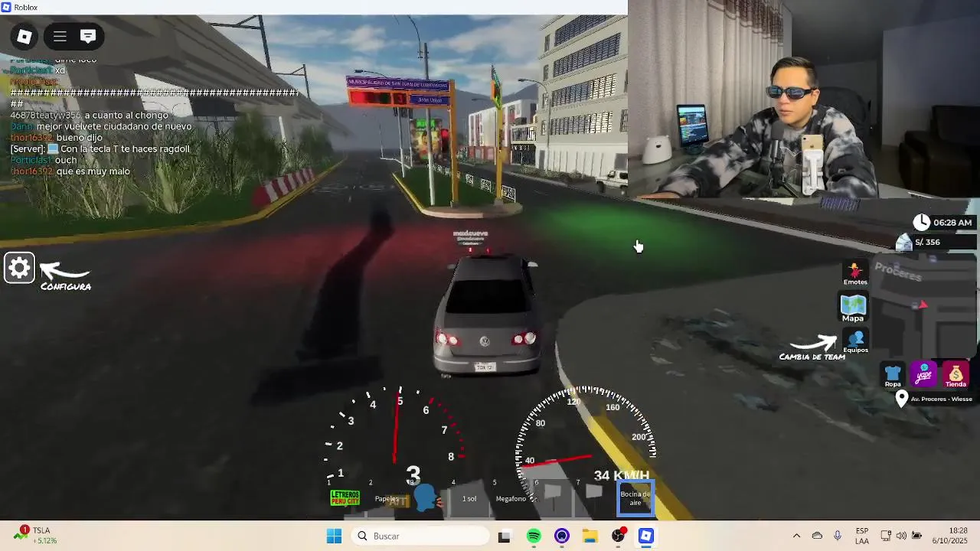Open the Emotes menu

click(x=855, y=274)
